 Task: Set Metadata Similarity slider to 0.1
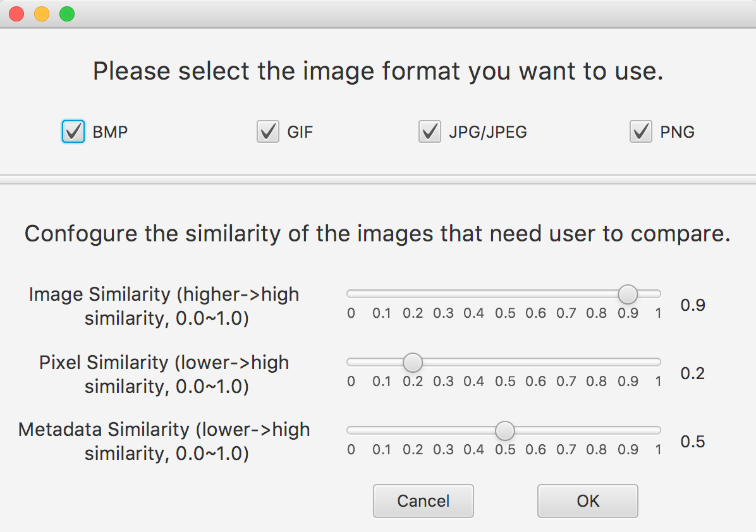coord(382,431)
